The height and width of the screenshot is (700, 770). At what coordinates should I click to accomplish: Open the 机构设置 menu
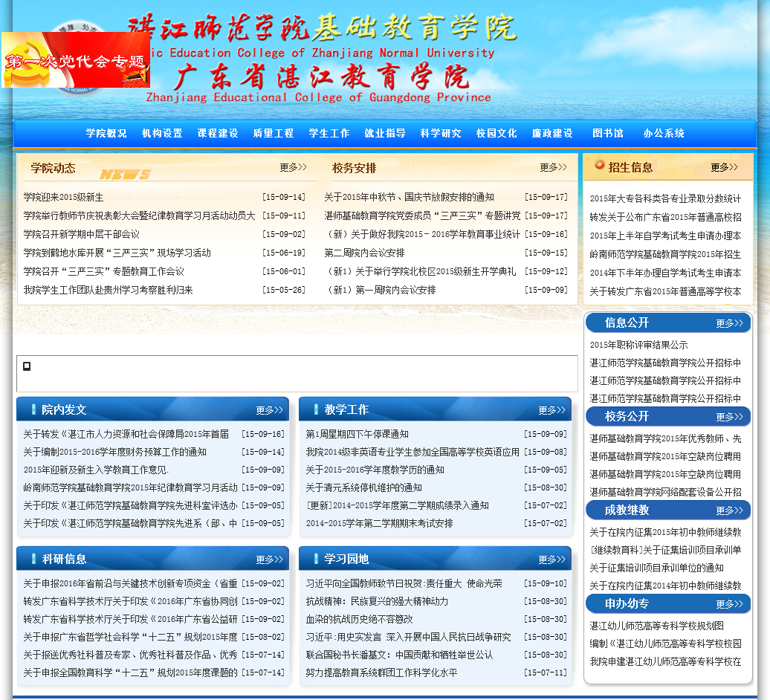(162, 133)
